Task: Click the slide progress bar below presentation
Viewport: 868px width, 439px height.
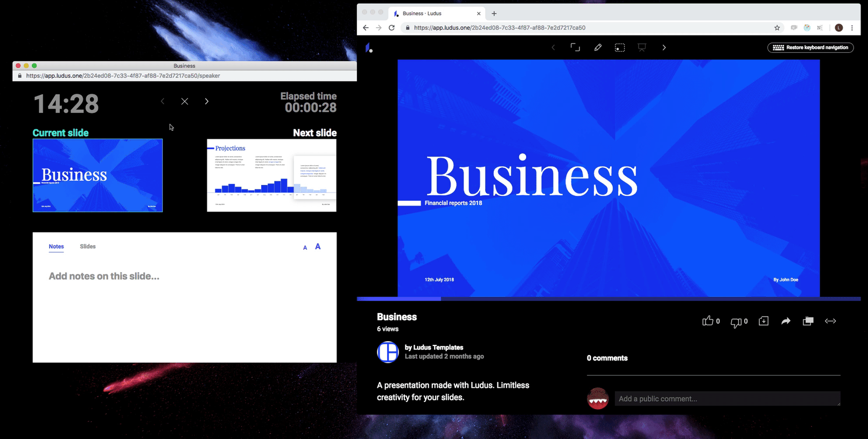Action: pyautogui.click(x=608, y=299)
